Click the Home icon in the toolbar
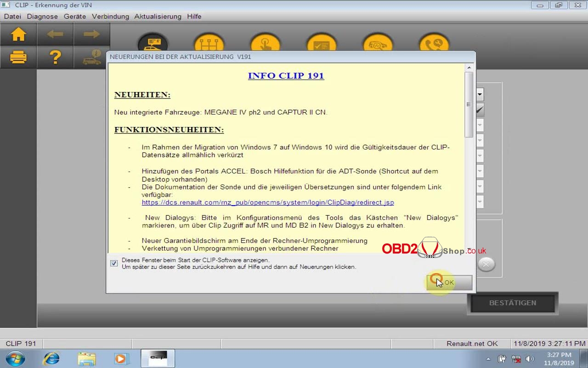Viewport: 588px width, 368px height. 18,34
